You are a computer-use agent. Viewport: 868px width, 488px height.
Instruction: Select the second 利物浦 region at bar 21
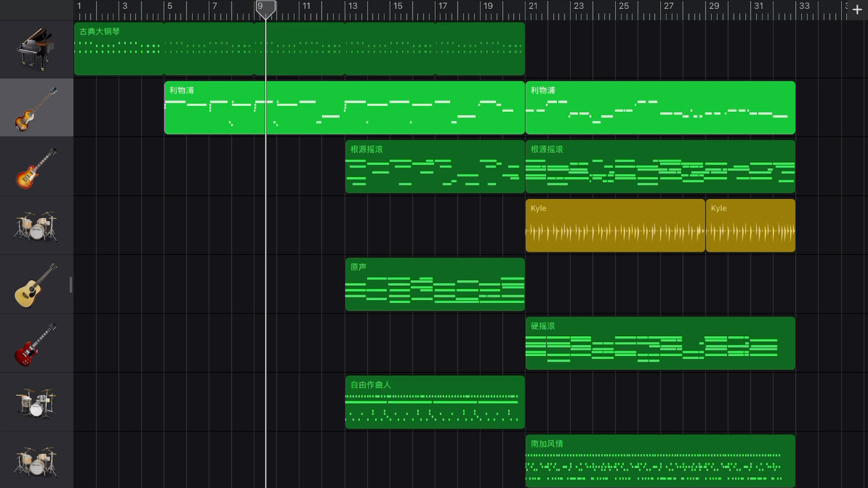(660, 108)
